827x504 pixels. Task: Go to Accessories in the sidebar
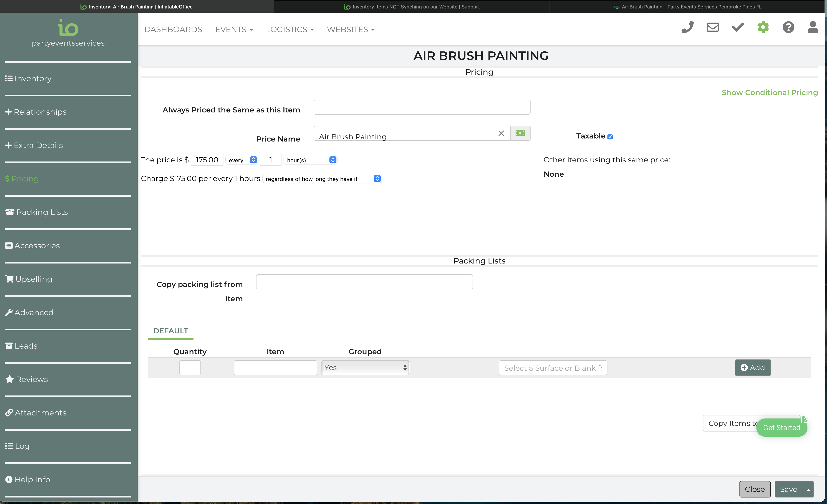coord(37,246)
